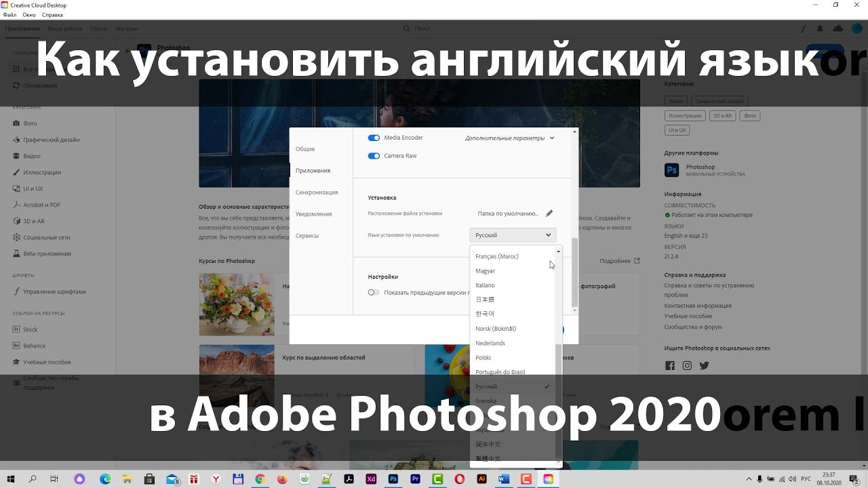This screenshot has height=488, width=868.
Task: Open the Русский language dropdown
Action: pos(513,235)
